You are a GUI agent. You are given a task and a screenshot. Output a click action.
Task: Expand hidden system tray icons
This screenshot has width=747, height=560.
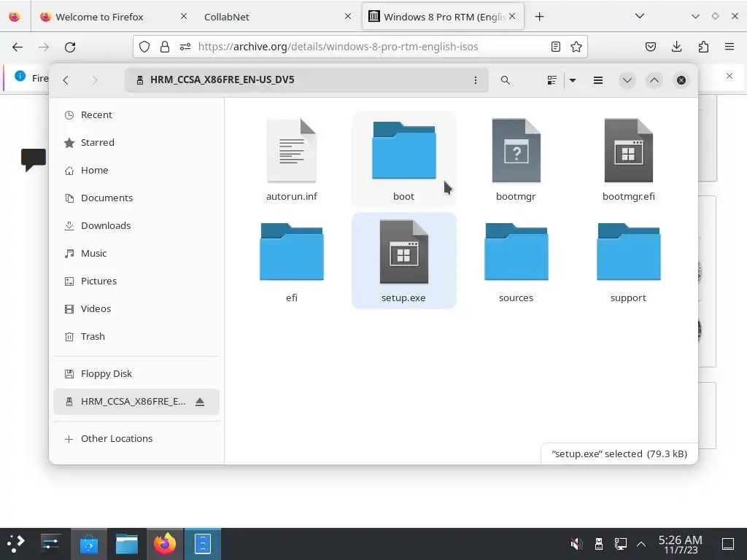point(641,543)
